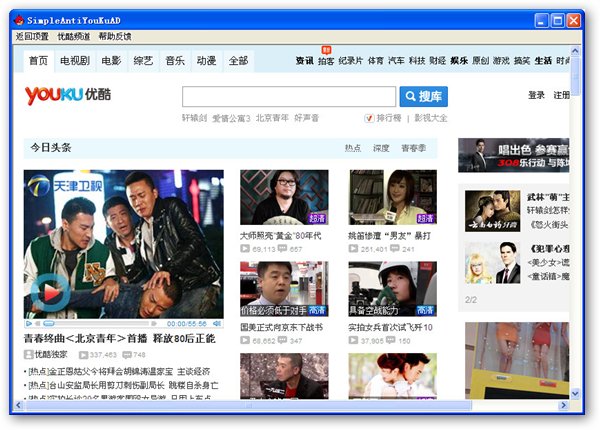The height and width of the screenshot is (430, 600).
Task: Select the 北京青年 search suggestion
Action: point(272,118)
